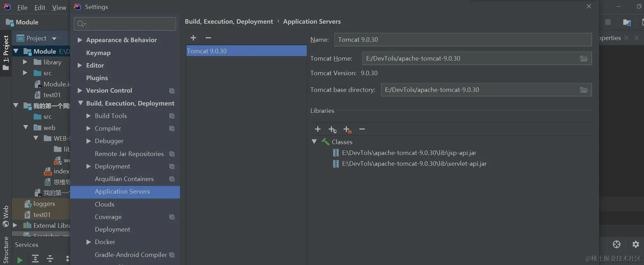Open the Web tool window tab
The height and width of the screenshot is (265, 644).
[x=6, y=216]
